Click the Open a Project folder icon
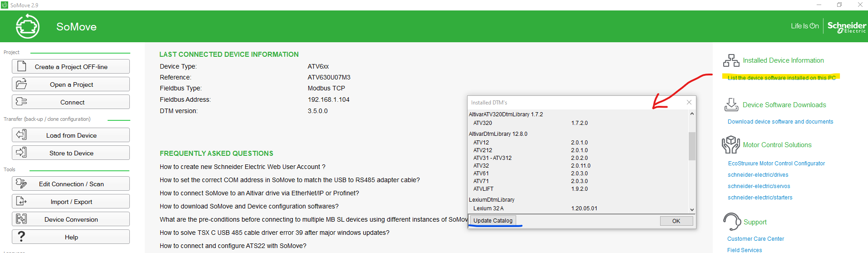This screenshot has width=868, height=253. click(21, 84)
